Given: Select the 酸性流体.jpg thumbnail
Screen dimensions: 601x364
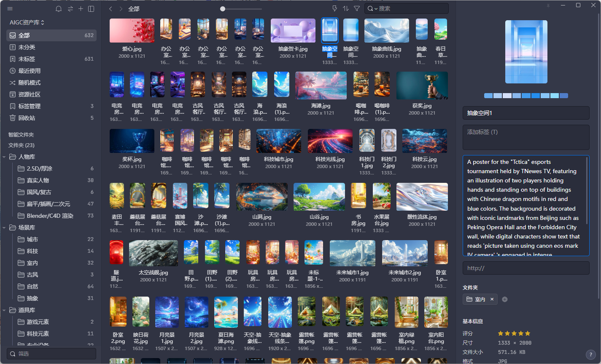Looking at the screenshot, I should coord(422,197).
